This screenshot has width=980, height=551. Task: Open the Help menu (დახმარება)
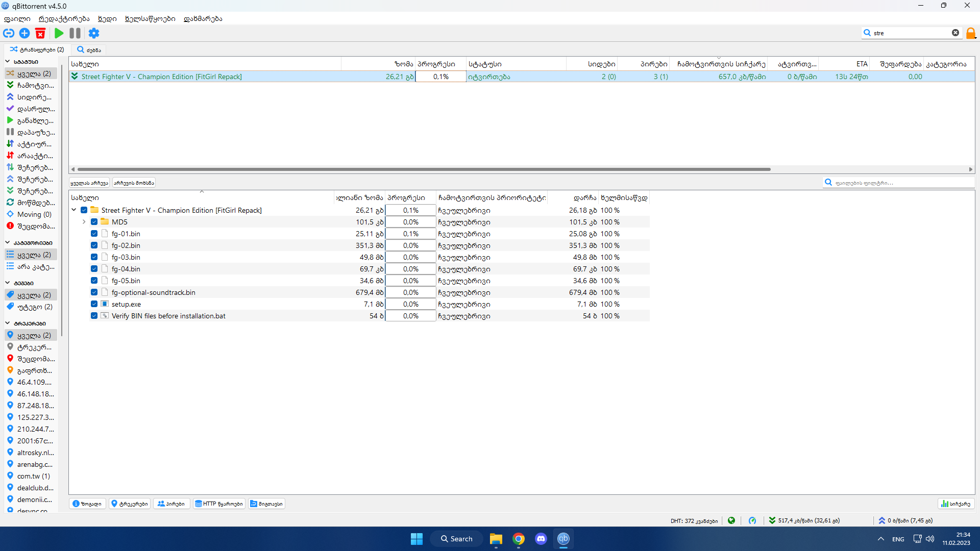pyautogui.click(x=203, y=19)
